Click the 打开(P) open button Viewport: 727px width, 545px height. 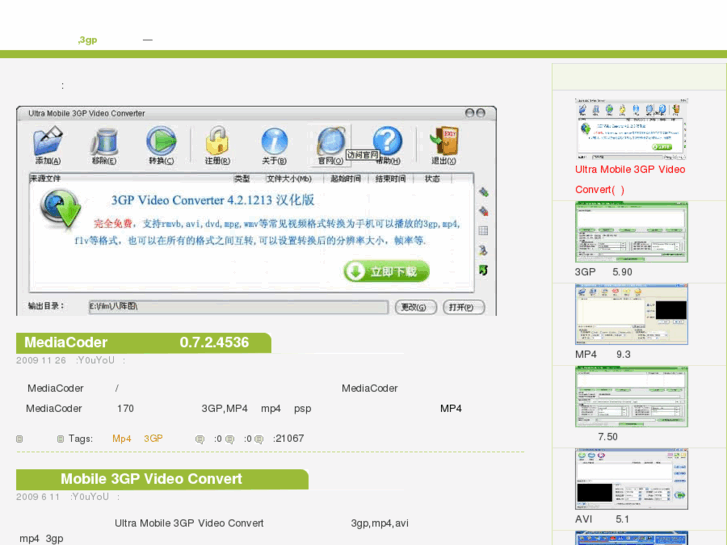(x=464, y=307)
